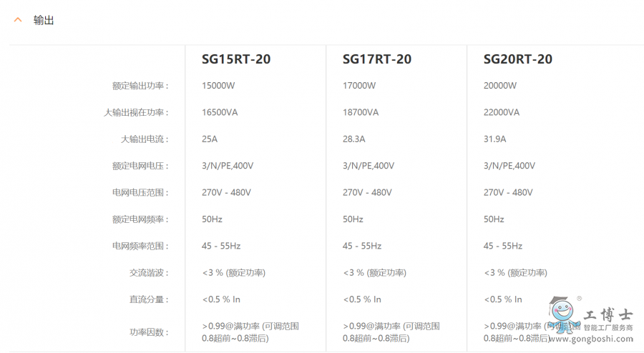Image resolution: width=644 pixels, height=353 pixels.
Task: Click the 额定电网频率 row label
Action: tap(140, 219)
